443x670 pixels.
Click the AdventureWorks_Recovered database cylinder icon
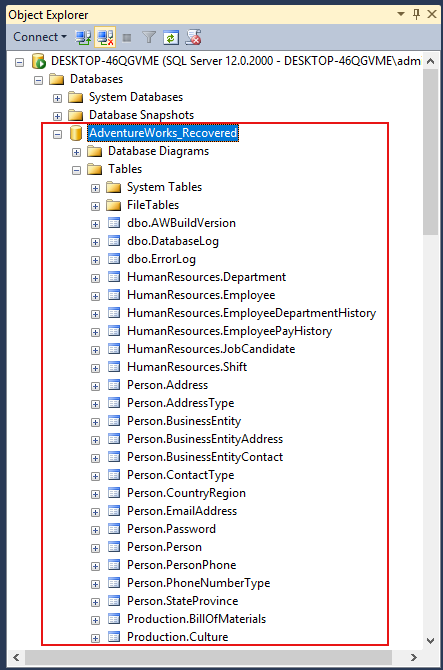tap(76, 133)
